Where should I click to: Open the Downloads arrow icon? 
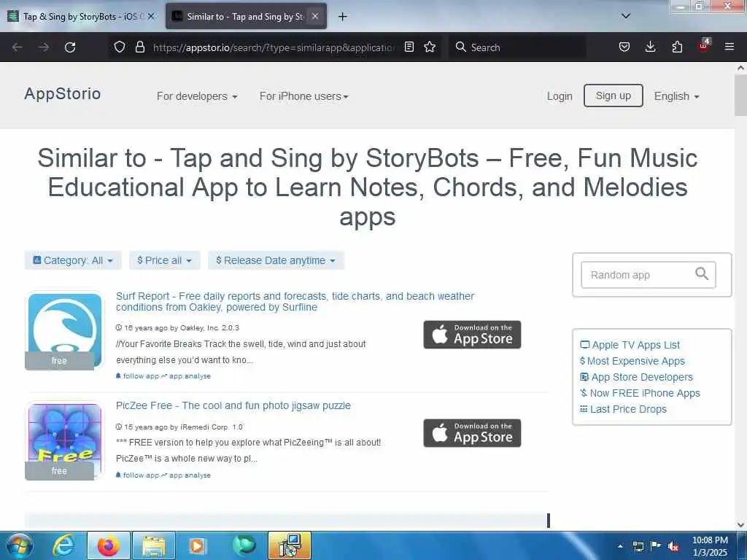650,47
